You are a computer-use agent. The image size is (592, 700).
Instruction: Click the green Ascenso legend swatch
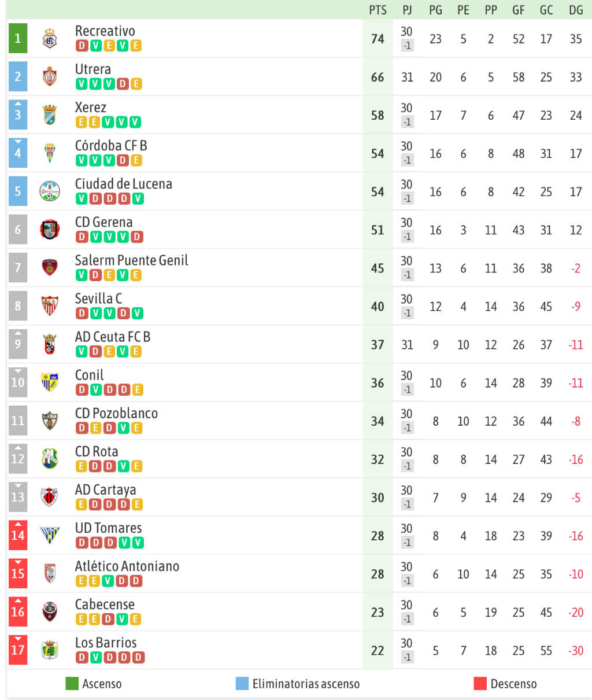[x=72, y=684]
